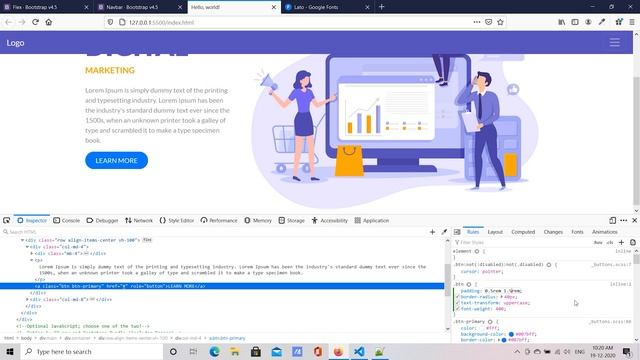
Task: Pick a color with the markup eyedropper icon
Action: (444, 232)
